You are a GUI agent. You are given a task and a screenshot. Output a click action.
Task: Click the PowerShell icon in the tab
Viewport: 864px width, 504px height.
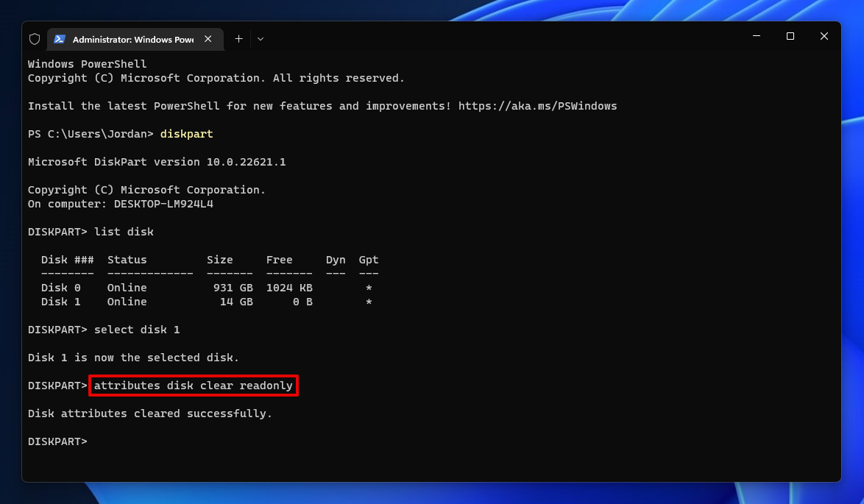pos(60,39)
